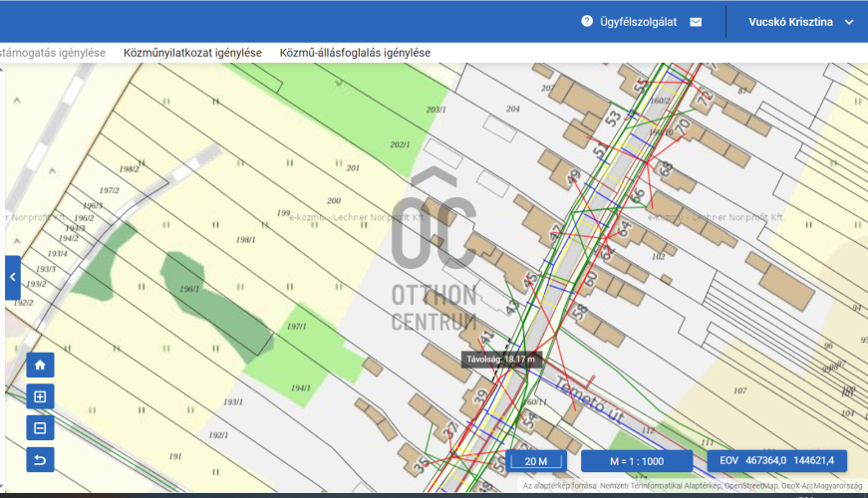Image resolution: width=868 pixels, height=498 pixels.
Task: Open the envelope mail icon
Action: tap(696, 21)
